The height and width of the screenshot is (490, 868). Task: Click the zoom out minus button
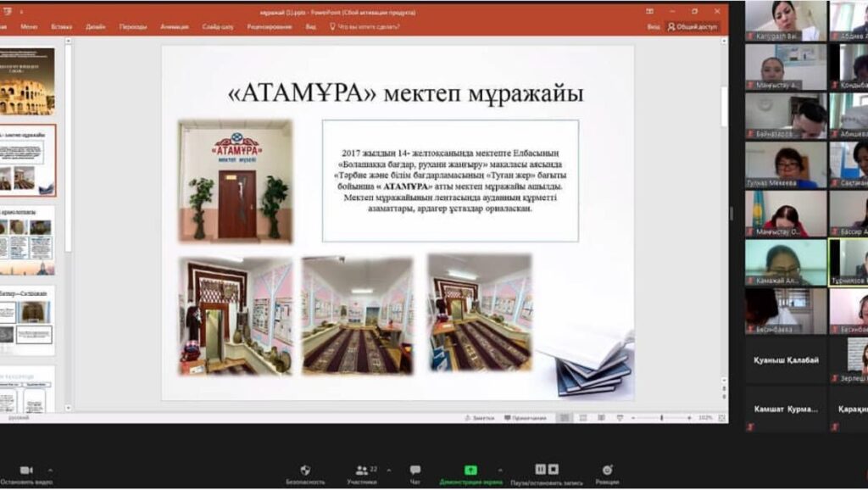(x=632, y=418)
